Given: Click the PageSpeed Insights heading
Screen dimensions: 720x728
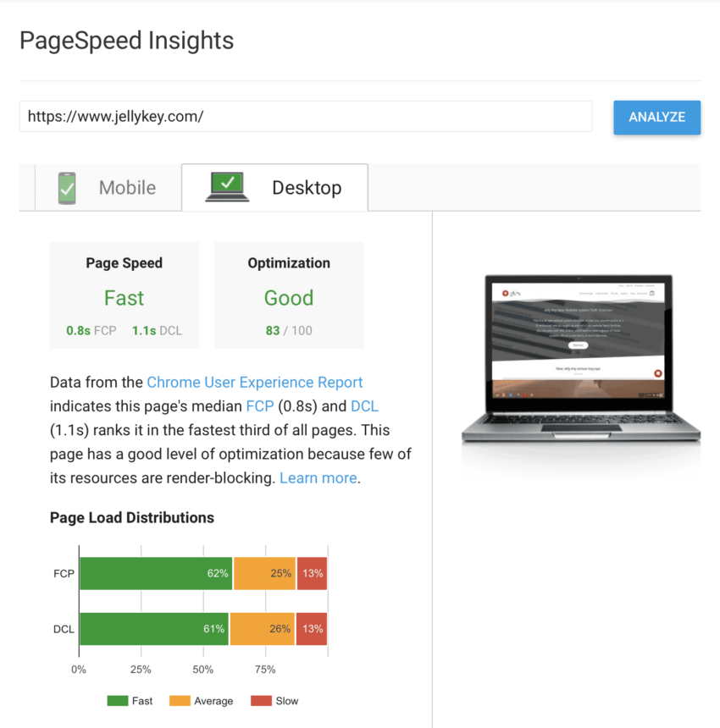Looking at the screenshot, I should point(126,40).
